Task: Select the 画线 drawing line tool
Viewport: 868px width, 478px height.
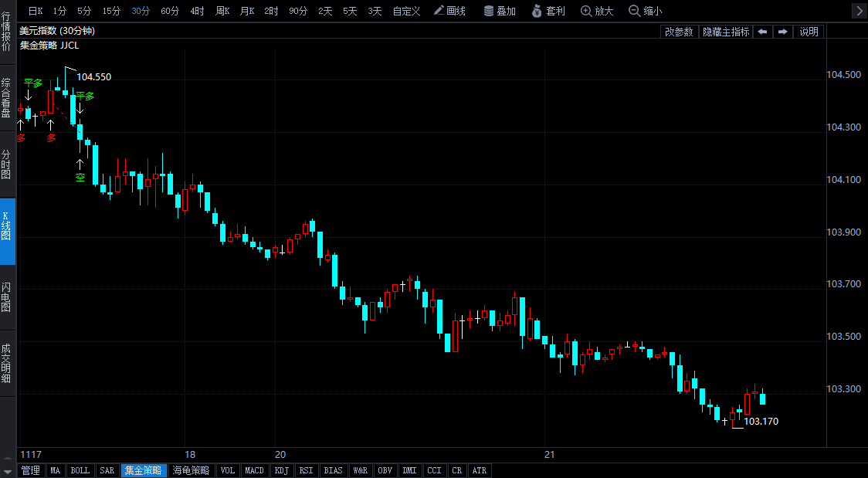Action: pyautogui.click(x=449, y=11)
